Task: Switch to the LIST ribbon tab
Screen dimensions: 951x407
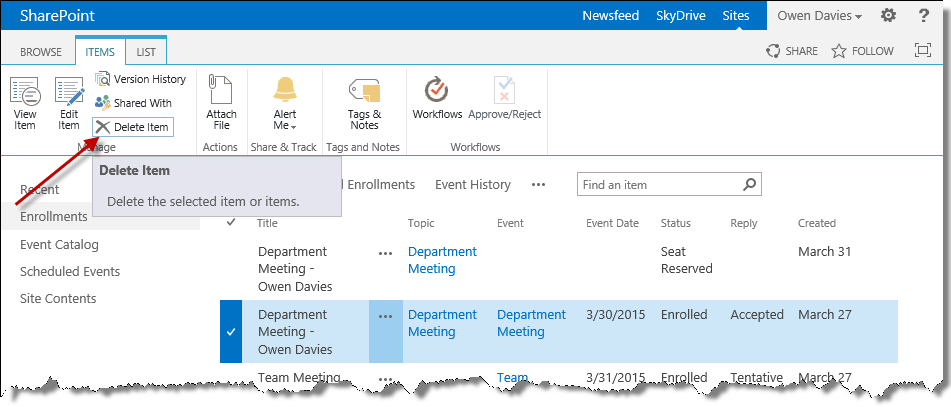Action: point(146,51)
